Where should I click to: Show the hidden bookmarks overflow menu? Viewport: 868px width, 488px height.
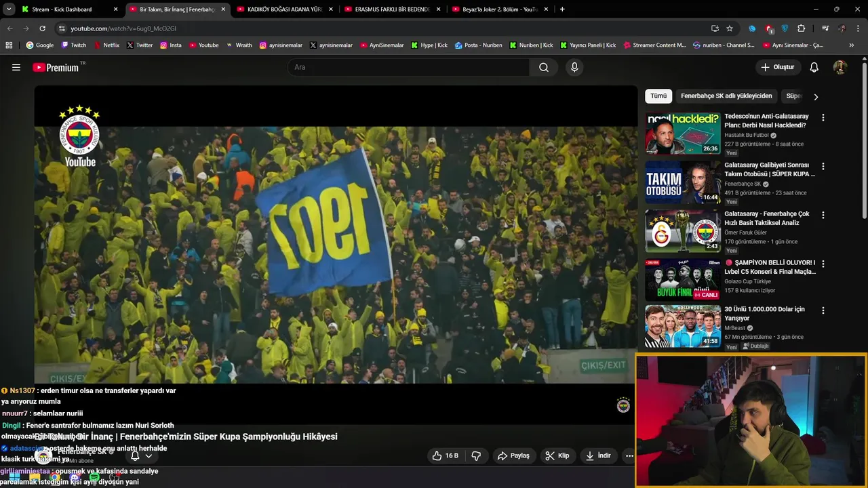(852, 45)
